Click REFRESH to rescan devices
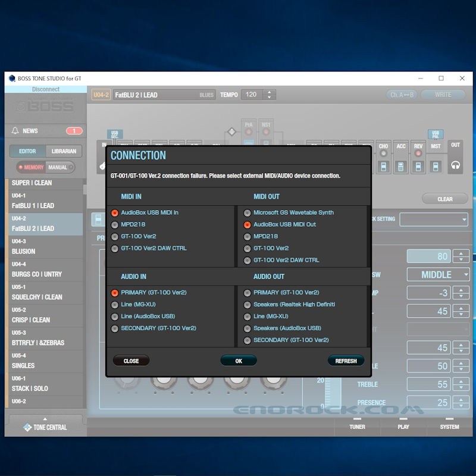Screen dimensions: 476x476 point(346,361)
